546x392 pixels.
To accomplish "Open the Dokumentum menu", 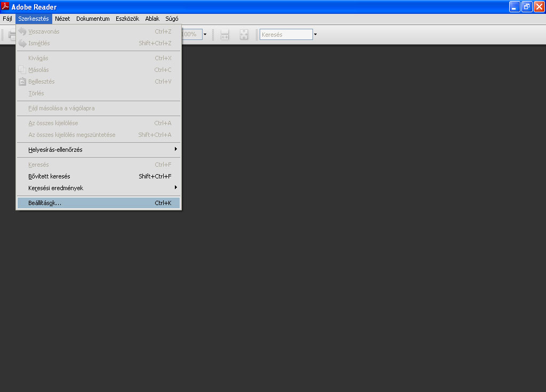I will point(93,19).
